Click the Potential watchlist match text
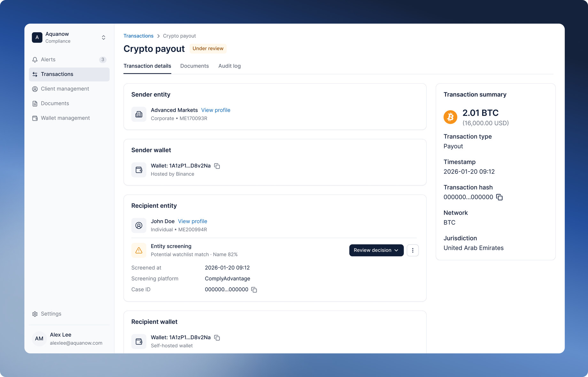The image size is (588, 377). pyautogui.click(x=180, y=255)
